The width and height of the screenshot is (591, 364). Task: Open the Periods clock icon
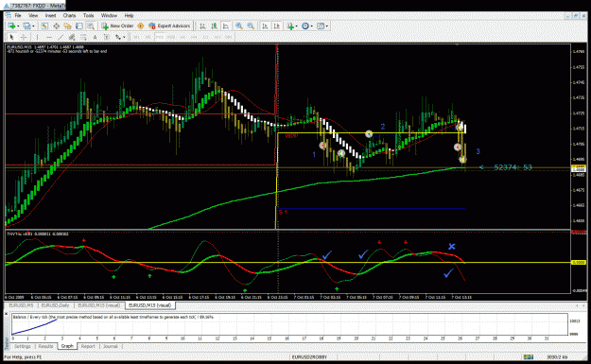click(x=305, y=26)
